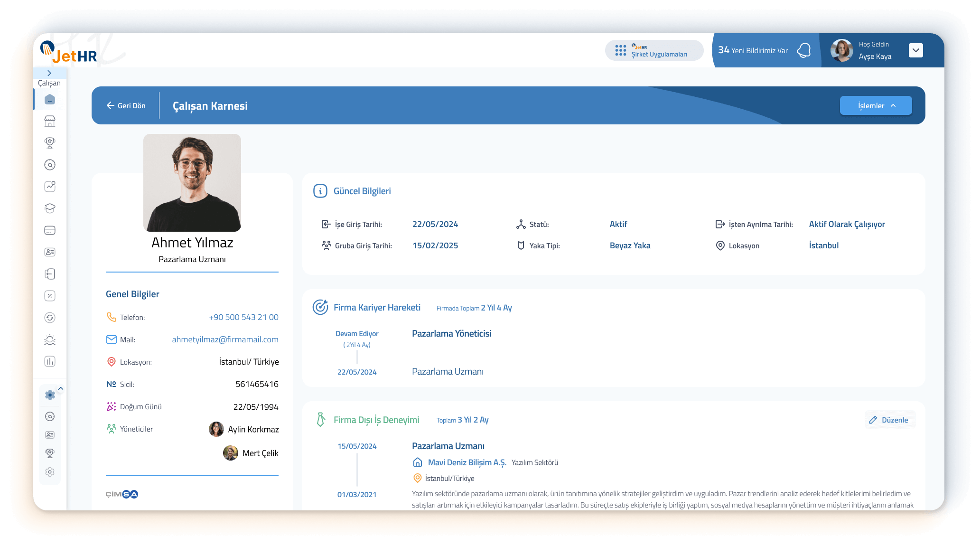
Task: Open the user menu chevron by Ayşe Kaya
Action: tap(915, 50)
